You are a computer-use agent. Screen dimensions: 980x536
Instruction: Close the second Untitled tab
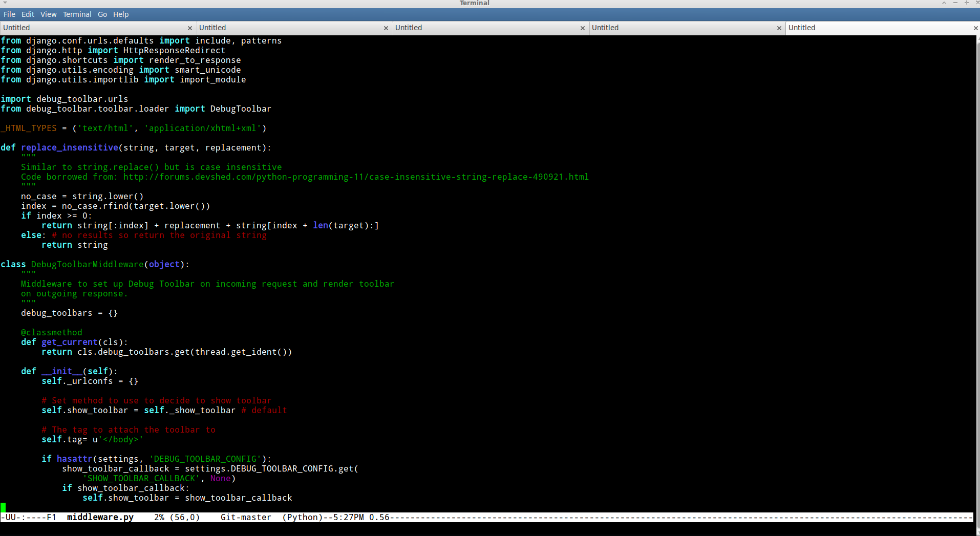point(386,28)
